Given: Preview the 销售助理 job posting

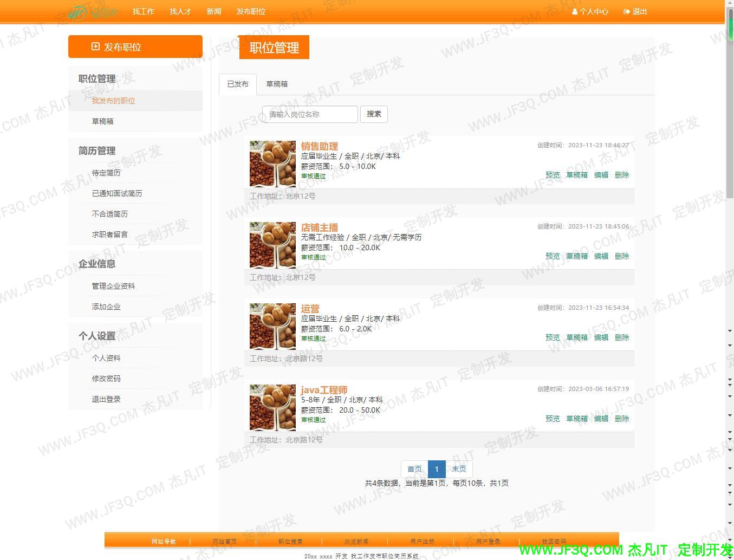Looking at the screenshot, I should (553, 175).
